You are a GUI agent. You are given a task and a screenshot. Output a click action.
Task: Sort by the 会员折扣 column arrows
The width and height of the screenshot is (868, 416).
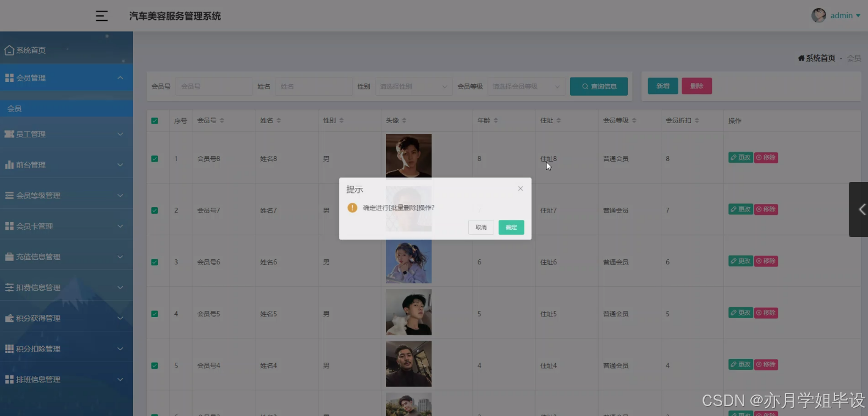[x=697, y=120]
